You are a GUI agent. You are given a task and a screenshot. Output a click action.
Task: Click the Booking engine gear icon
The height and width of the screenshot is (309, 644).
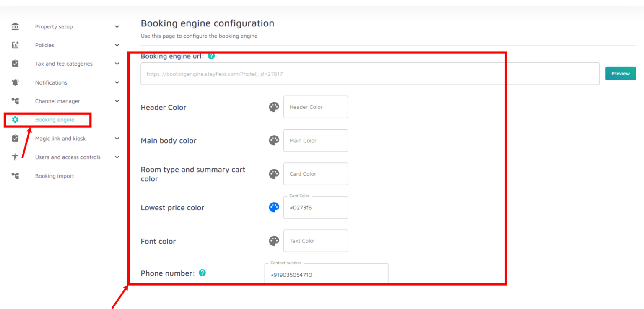click(15, 119)
